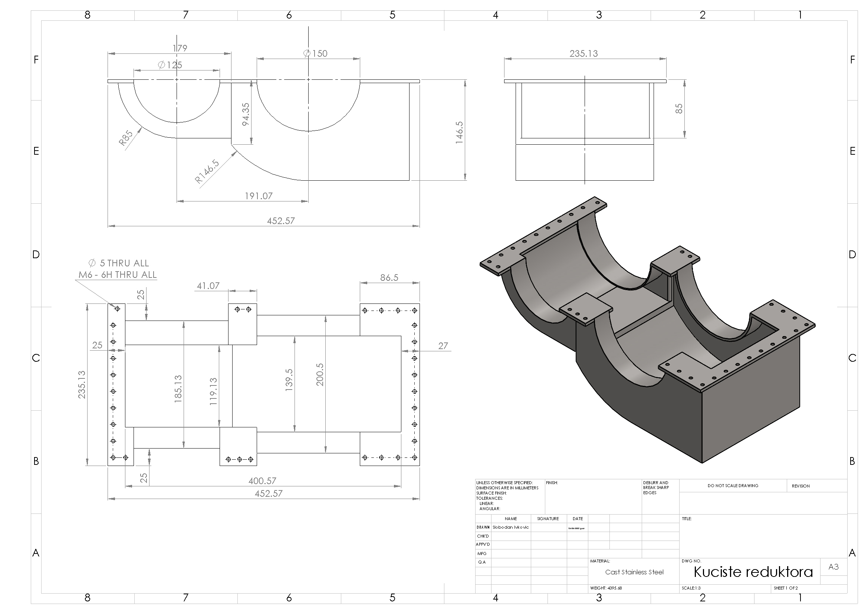Viewport: 868px width, 614px height.
Task: Click the SCALE:1:3 field
Action: pyautogui.click(x=691, y=588)
